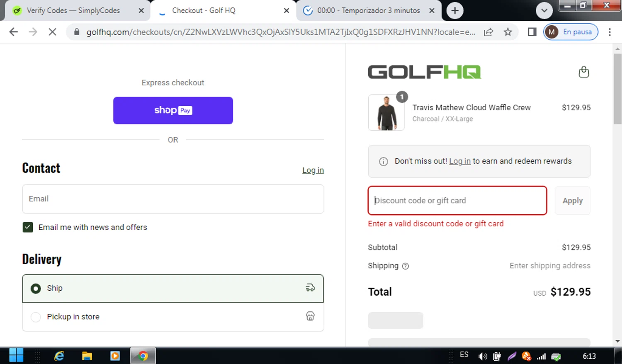Click Apply discount button

pyautogui.click(x=572, y=201)
